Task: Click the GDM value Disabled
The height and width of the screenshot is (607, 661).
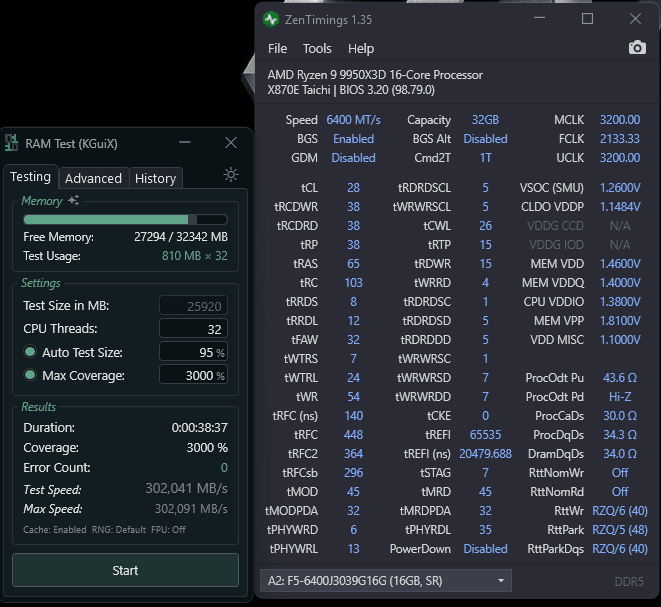Action: click(x=353, y=158)
